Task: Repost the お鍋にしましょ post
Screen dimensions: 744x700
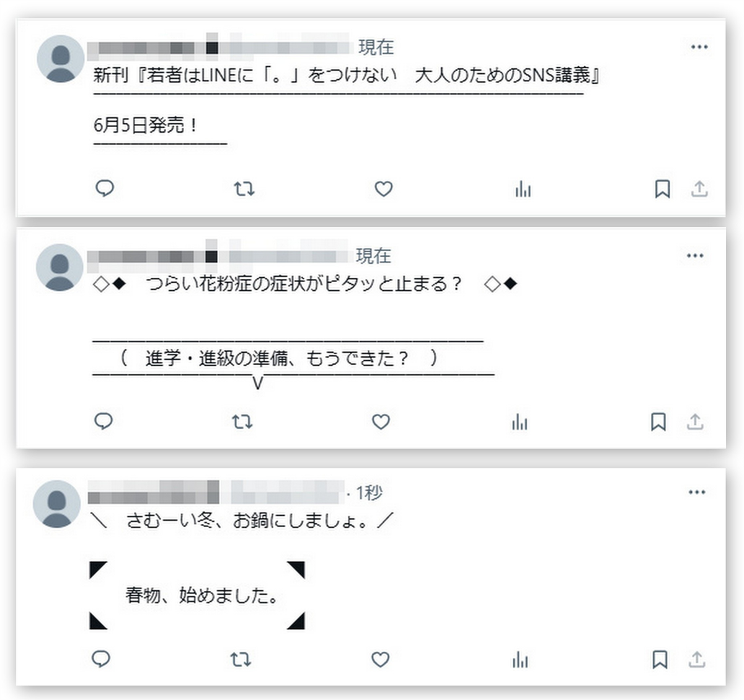Action: click(241, 659)
